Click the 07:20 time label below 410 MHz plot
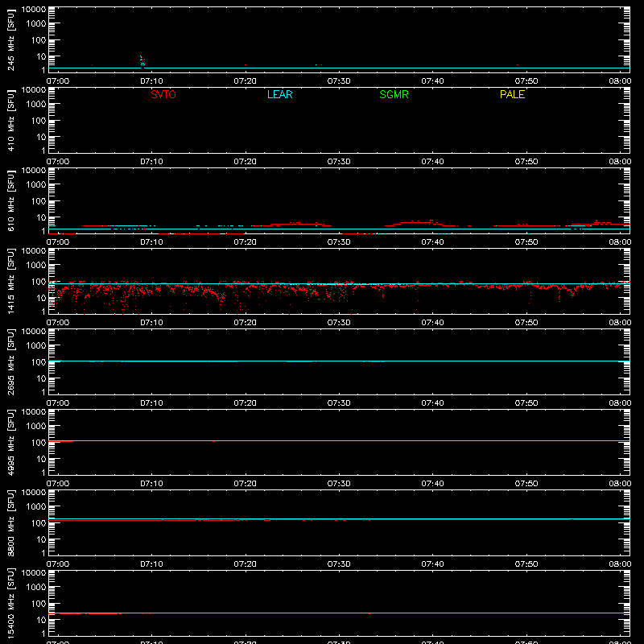Viewport: 644px width, 644px height. click(246, 162)
